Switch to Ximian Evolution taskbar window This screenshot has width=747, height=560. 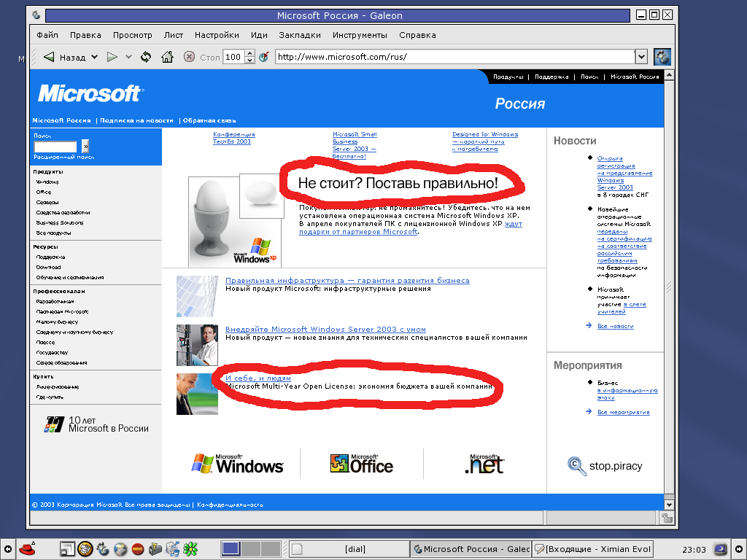591,548
